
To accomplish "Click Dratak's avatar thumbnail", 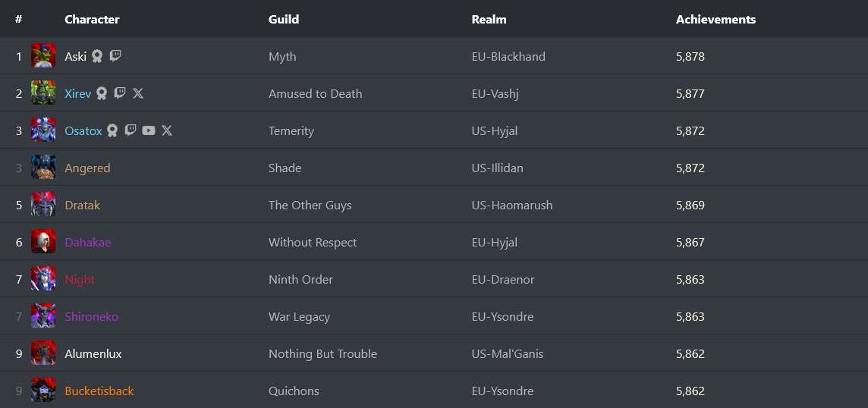I will (x=43, y=205).
